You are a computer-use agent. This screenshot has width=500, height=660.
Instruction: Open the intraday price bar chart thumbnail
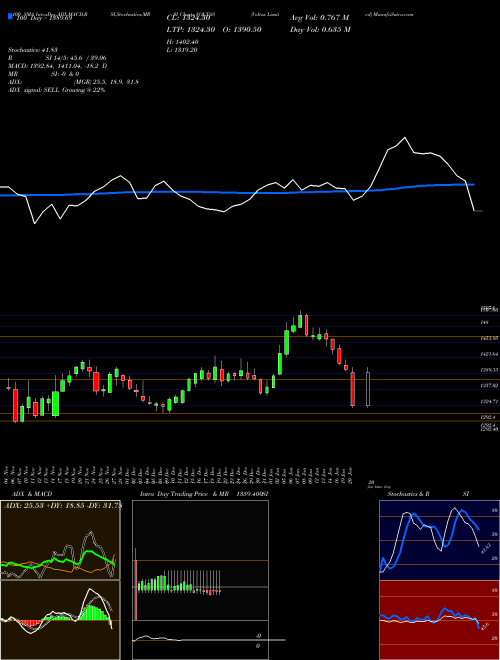point(200,560)
